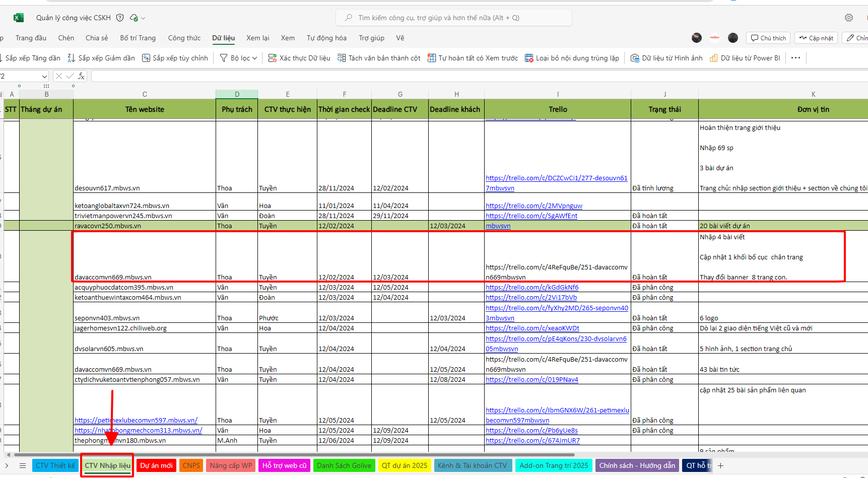Switch to the CTV Nhập liệu sheet

coord(107,465)
